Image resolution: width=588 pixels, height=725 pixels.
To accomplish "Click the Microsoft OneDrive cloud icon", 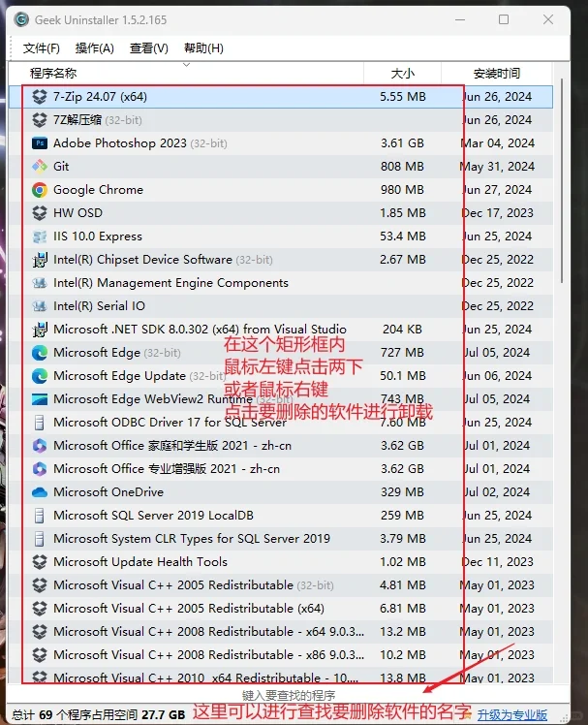I will point(40,492).
